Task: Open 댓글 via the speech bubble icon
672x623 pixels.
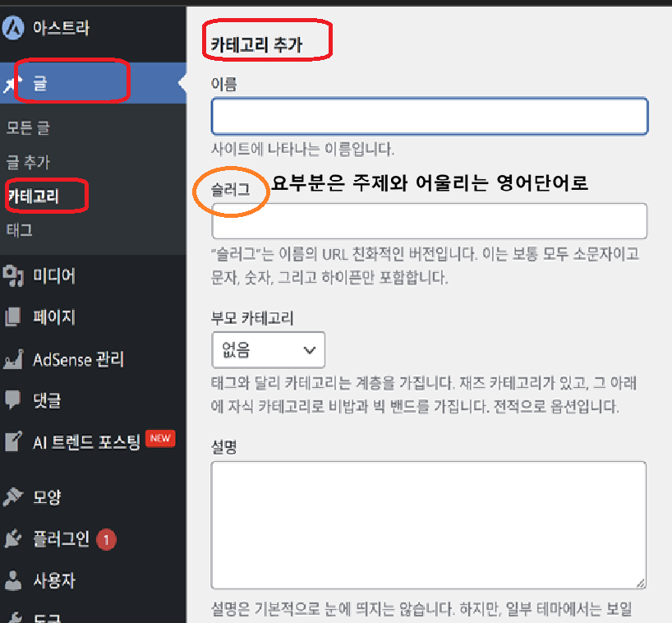Action: click(13, 400)
